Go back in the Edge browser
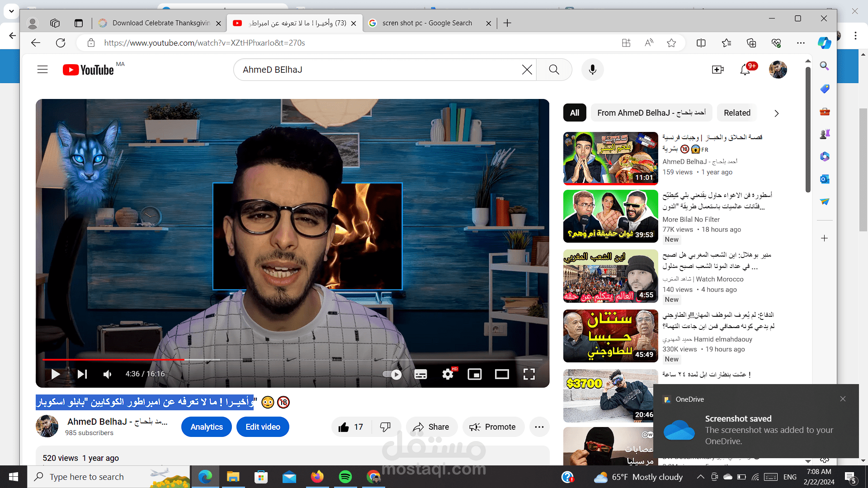Screen dimensions: 868x488 point(36,43)
